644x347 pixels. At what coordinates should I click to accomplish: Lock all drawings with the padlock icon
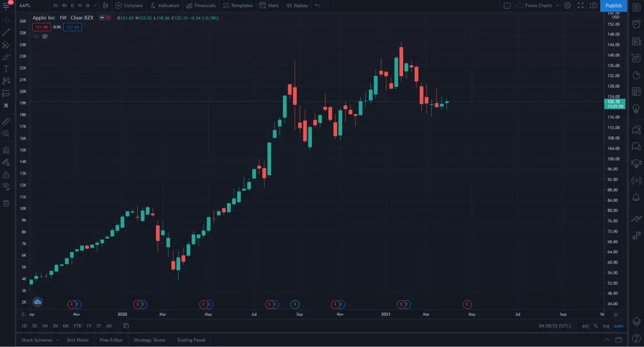point(6,174)
